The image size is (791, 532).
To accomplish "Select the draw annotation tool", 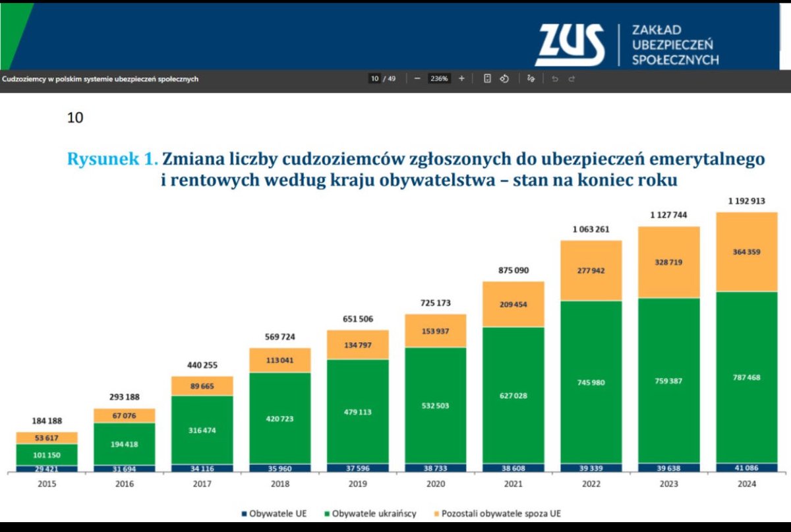I will pos(531,78).
